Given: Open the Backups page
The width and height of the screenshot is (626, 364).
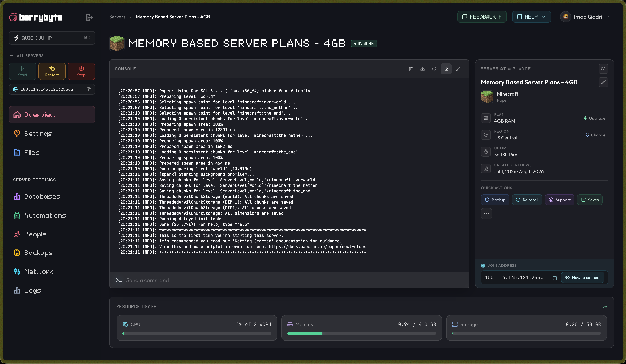Looking at the screenshot, I should [52, 253].
